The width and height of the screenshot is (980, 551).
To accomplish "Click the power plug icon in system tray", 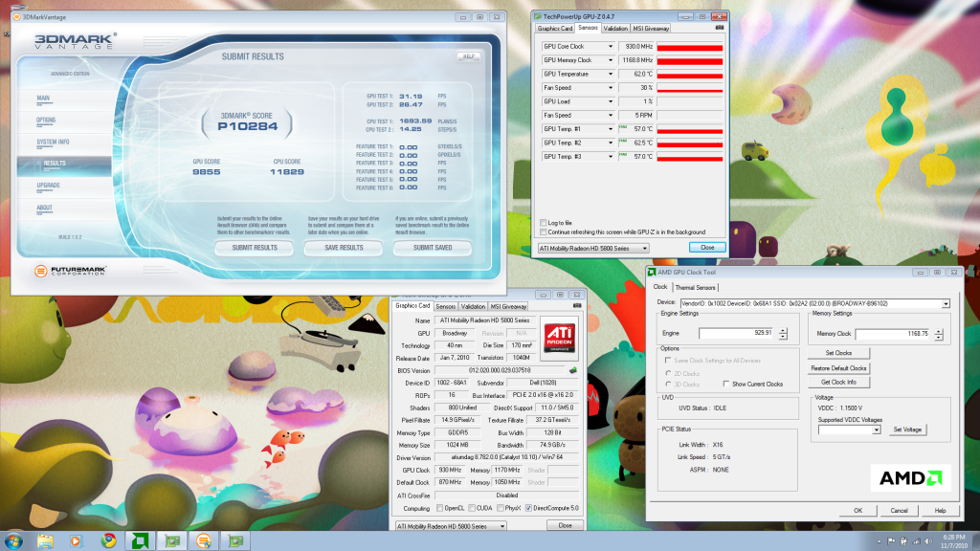I will [x=903, y=541].
